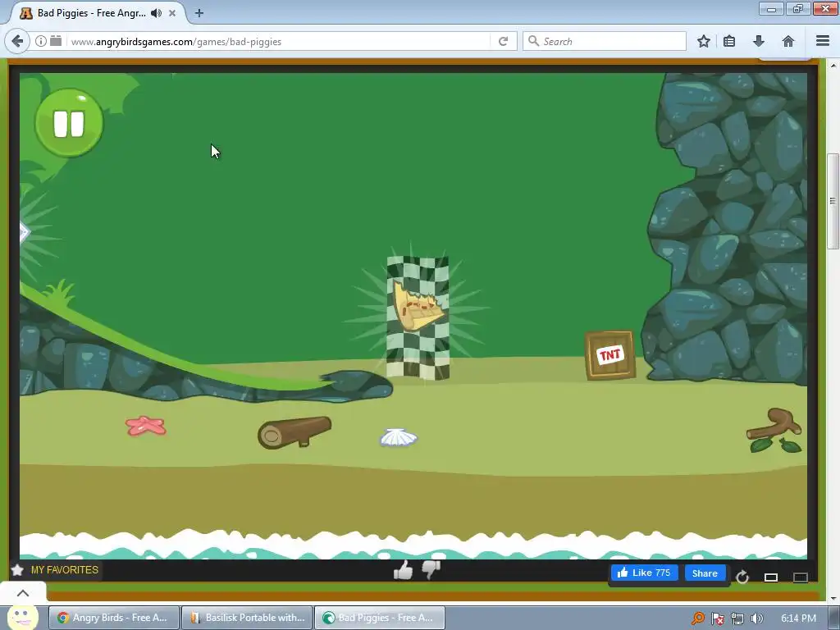Image resolution: width=840 pixels, height=630 pixels.
Task: Show site information via the info icon
Action: (41, 41)
